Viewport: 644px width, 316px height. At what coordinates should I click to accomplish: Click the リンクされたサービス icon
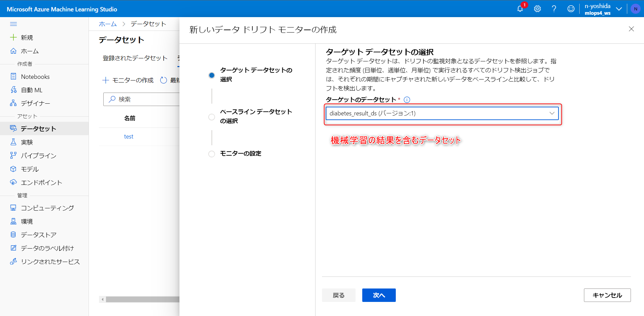pos(13,261)
